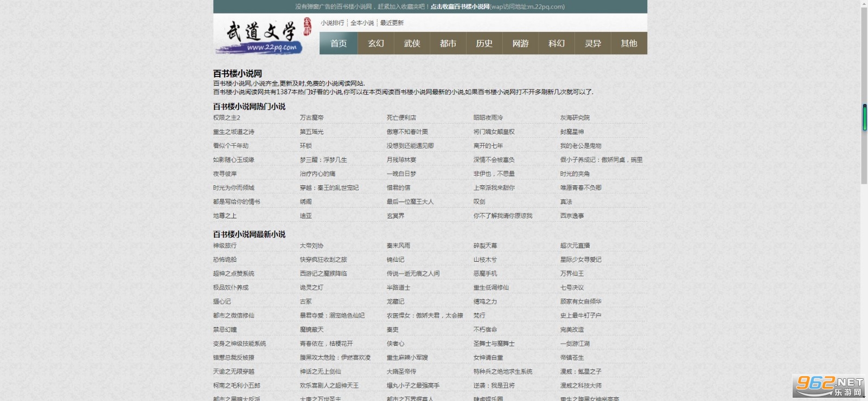Open the novel 治疗内心的痛
The width and height of the screenshot is (868, 401).
[x=318, y=174]
